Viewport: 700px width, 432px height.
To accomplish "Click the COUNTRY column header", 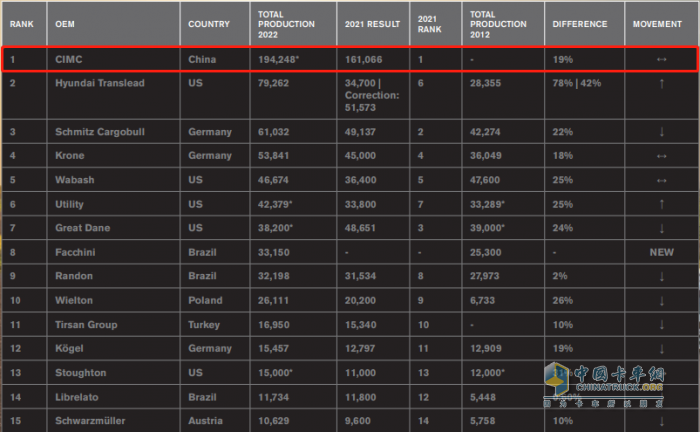I will pos(210,23).
